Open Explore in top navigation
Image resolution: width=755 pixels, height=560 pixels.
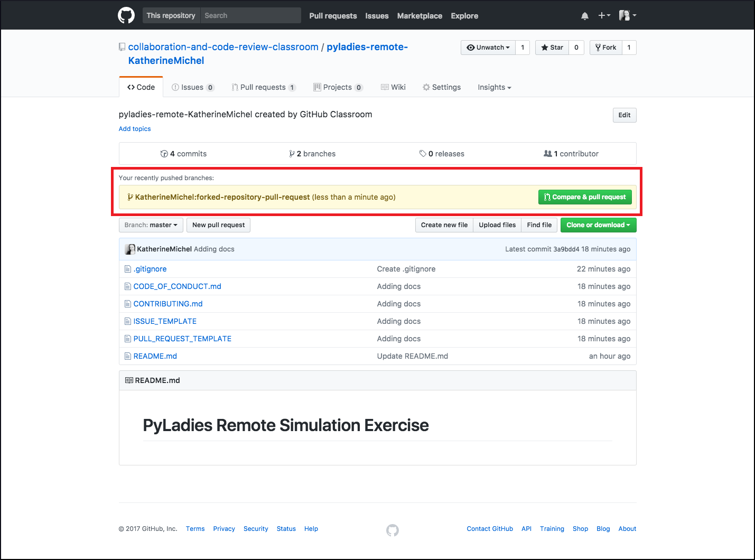[x=464, y=16]
